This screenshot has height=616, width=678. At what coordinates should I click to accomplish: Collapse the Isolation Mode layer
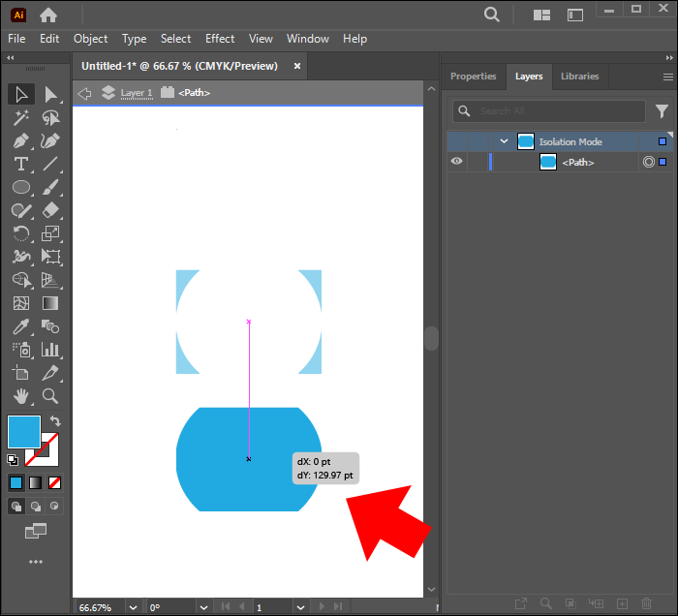(x=504, y=141)
